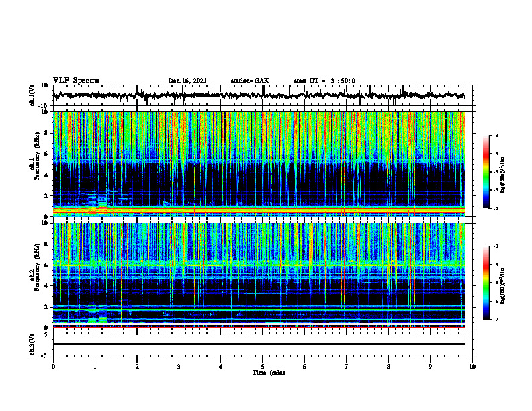
Task: Click the ch.2 colorbar log(PSD) label
Action: coord(504,285)
